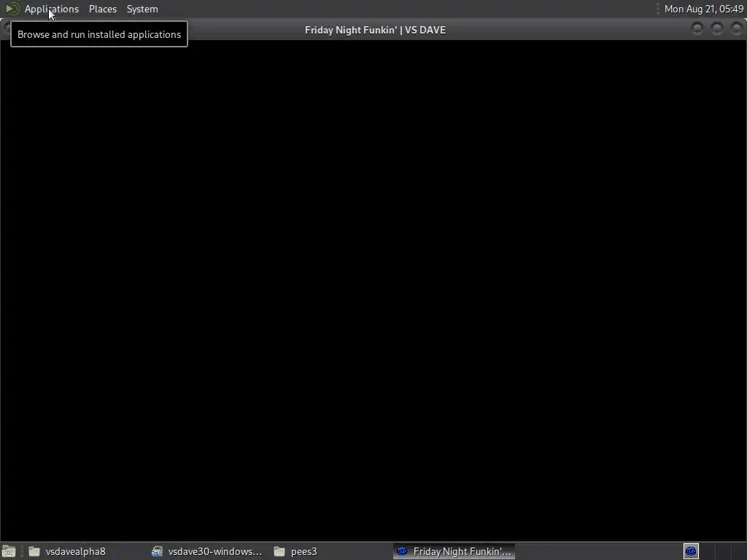This screenshot has width=747, height=560.
Task: Minimize the Friday Night Funkin' VS DAVE window
Action: tap(697, 29)
